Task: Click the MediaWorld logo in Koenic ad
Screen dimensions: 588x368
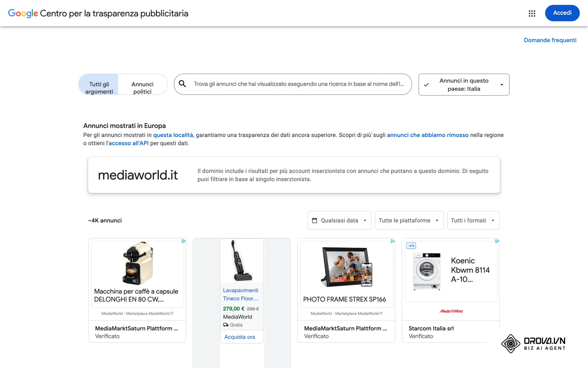Action: (x=451, y=311)
